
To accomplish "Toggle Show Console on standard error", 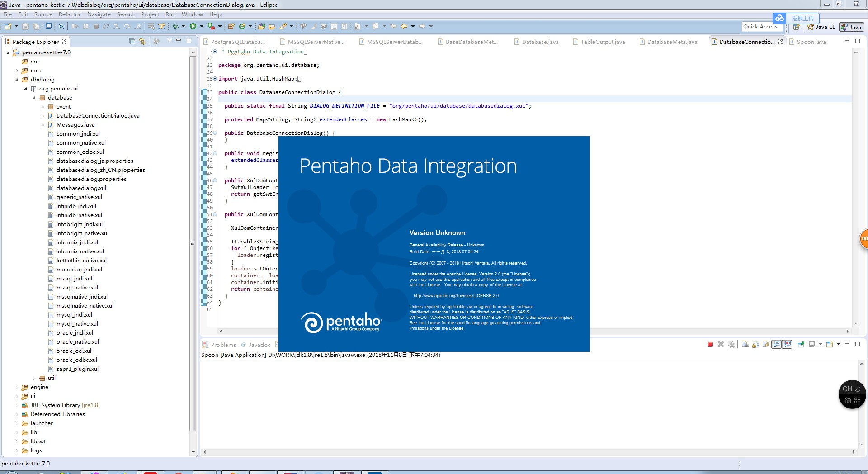I will [x=787, y=344].
